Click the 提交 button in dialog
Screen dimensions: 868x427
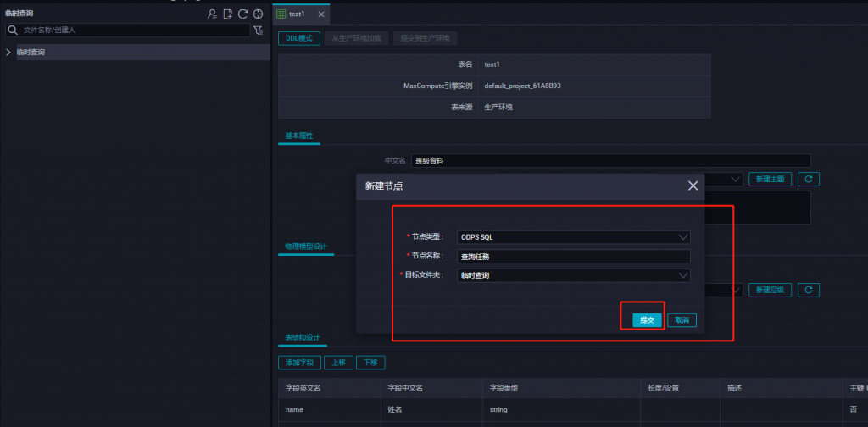(647, 320)
